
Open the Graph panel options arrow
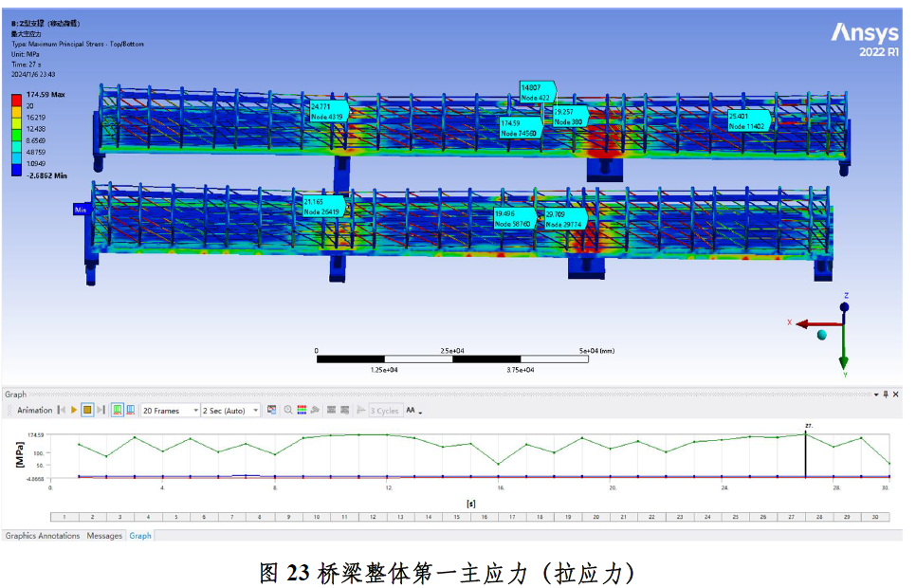pos(875,394)
